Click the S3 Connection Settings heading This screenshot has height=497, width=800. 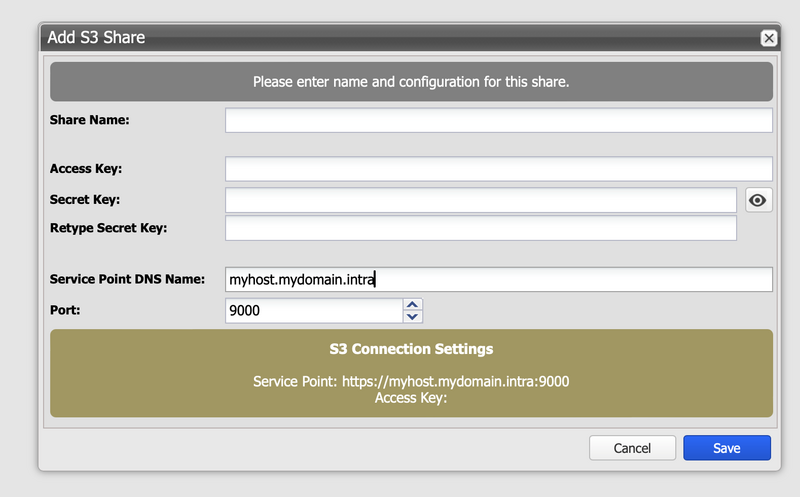411,350
